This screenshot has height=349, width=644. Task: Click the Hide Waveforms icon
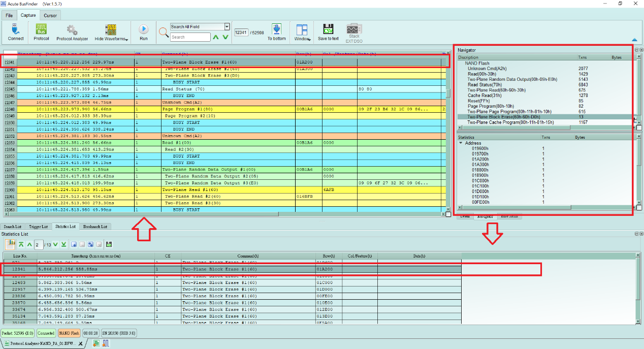click(x=110, y=29)
